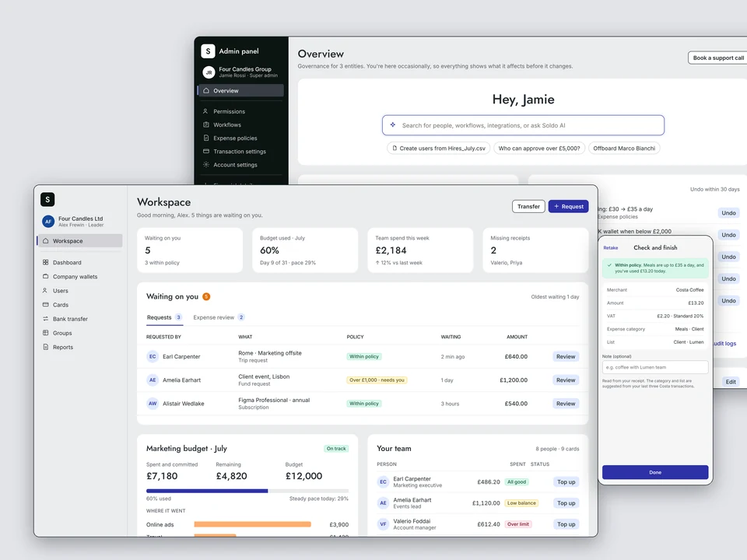Click the Groups icon in sidebar
The width and height of the screenshot is (747, 560).
coord(46,333)
